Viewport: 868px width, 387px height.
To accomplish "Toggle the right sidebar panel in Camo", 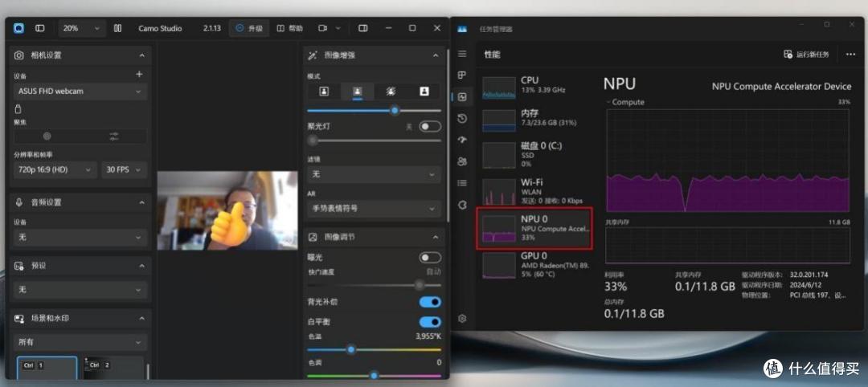I will [x=363, y=28].
